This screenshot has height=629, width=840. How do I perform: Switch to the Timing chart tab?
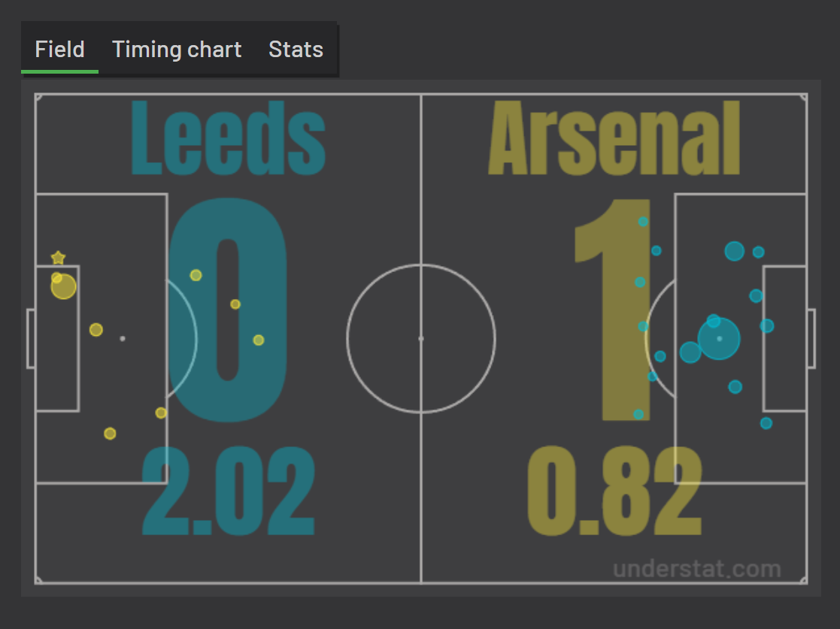[177, 50]
